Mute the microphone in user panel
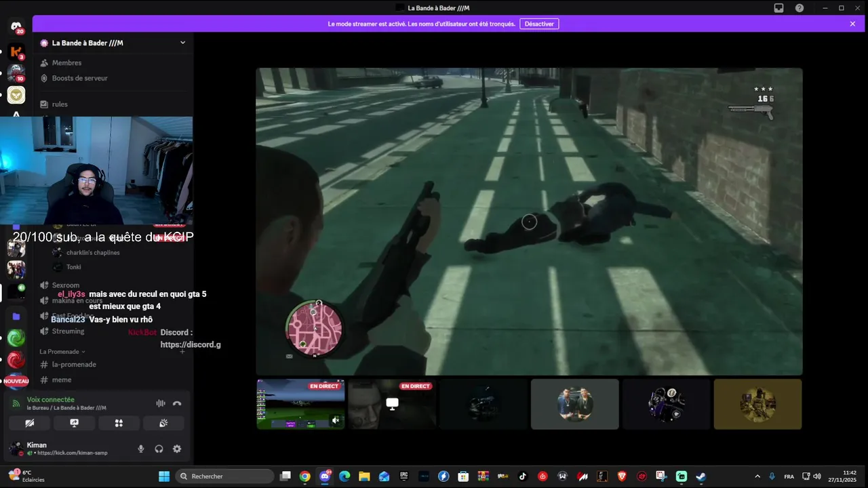The width and height of the screenshot is (868, 488). (x=141, y=449)
